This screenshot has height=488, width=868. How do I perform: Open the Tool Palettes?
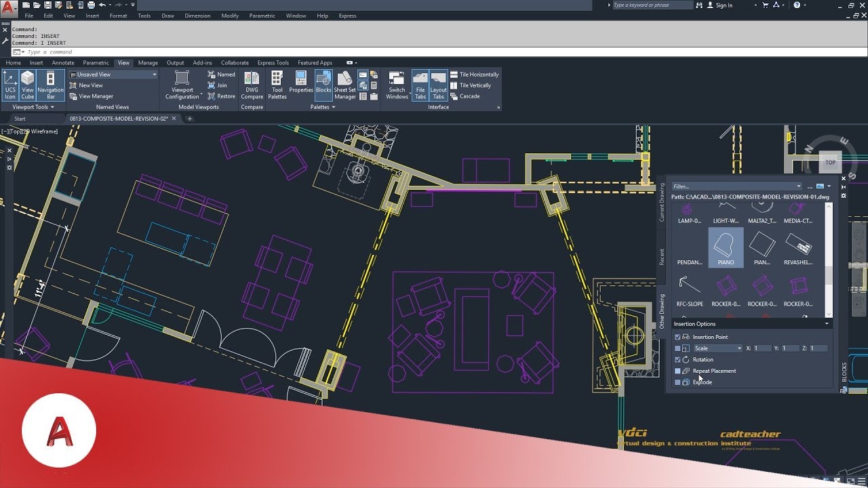277,85
